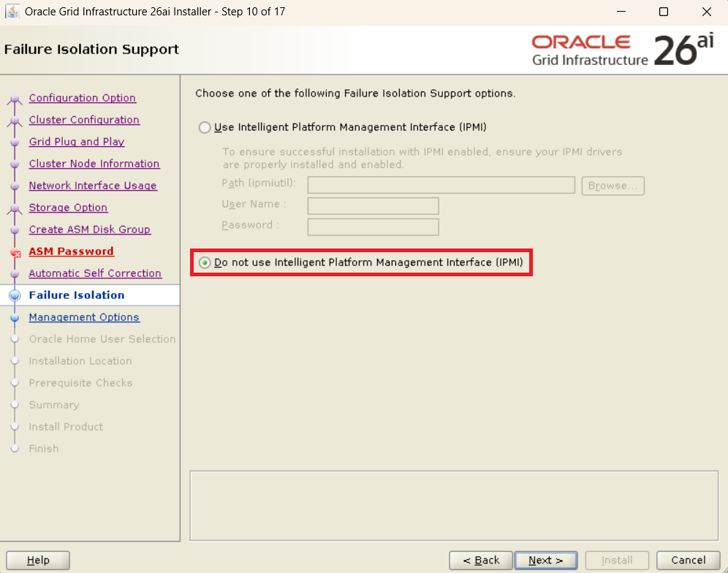
Task: Click the ASM Password error step icon
Action: (15, 252)
